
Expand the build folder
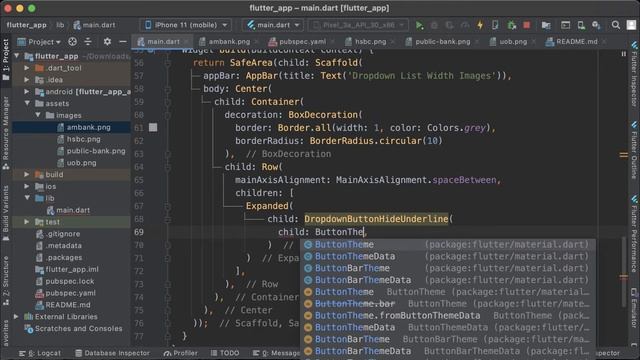coord(27,174)
